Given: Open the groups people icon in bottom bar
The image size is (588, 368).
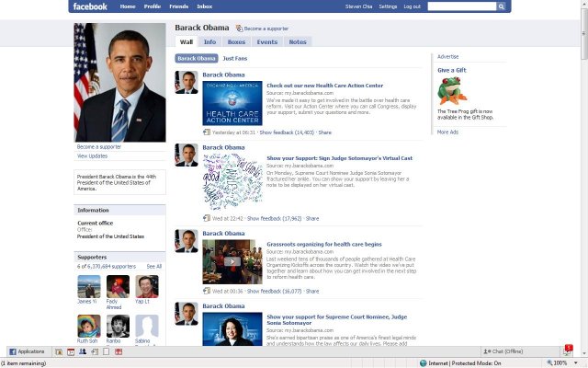Looking at the screenshot, I should coord(83,351).
